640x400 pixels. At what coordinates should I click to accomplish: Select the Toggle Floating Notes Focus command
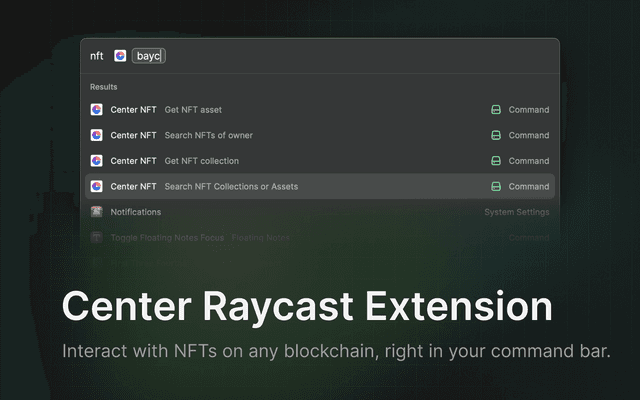coord(167,237)
